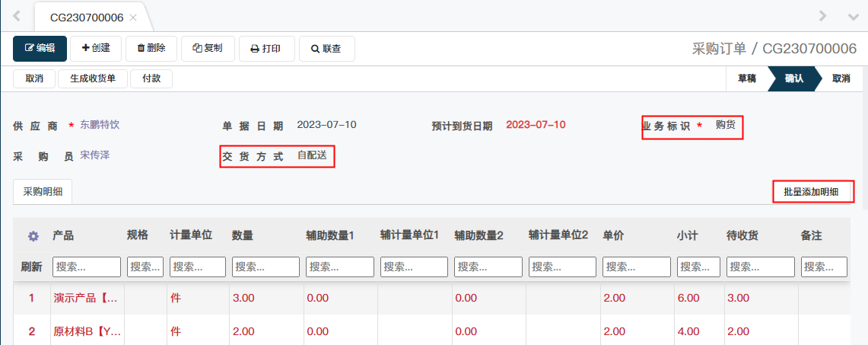Click 批量添加明细 batch add button
This screenshot has width=868, height=345.
point(811,192)
